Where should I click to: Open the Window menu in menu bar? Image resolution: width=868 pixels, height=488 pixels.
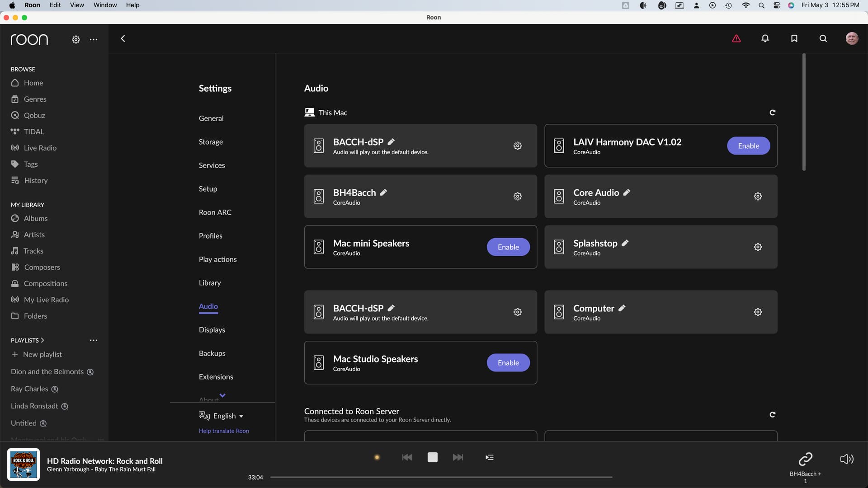click(105, 5)
